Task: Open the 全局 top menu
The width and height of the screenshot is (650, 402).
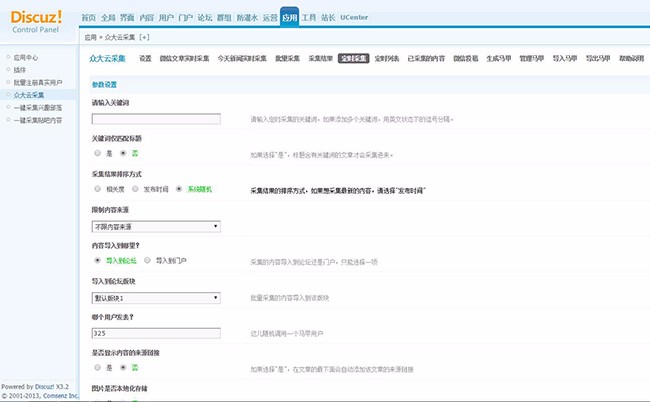Action: coord(108,17)
